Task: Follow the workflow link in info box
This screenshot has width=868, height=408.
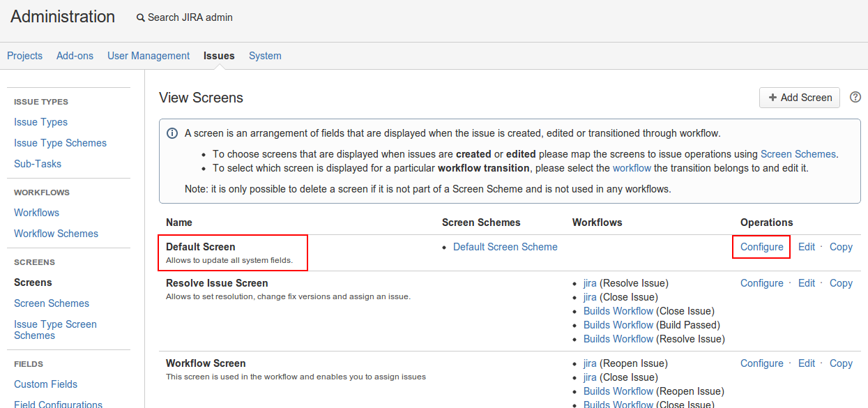Action: (632, 168)
